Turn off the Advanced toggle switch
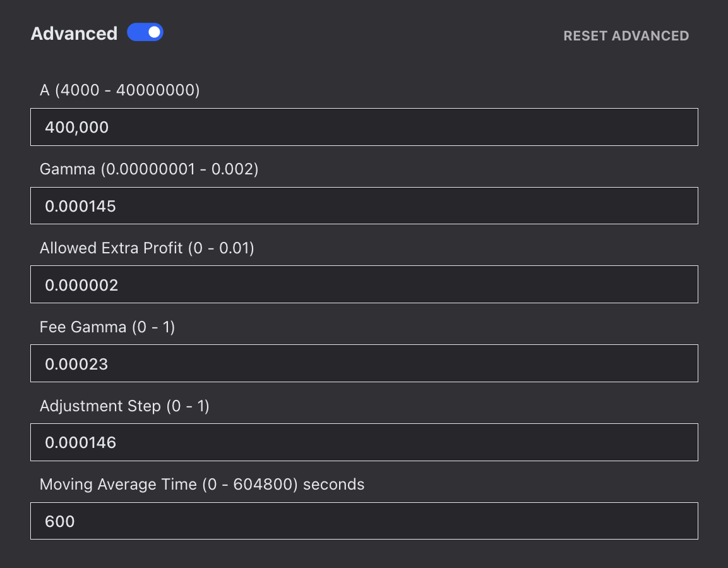The height and width of the screenshot is (568, 728). tap(145, 32)
